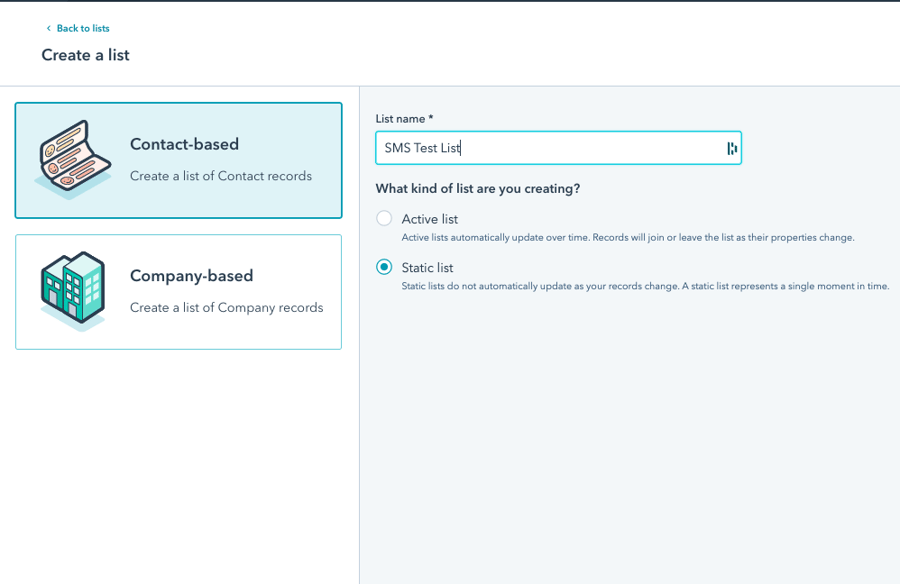Choose the Company-based list card
The width and height of the screenshot is (900, 584).
(179, 292)
